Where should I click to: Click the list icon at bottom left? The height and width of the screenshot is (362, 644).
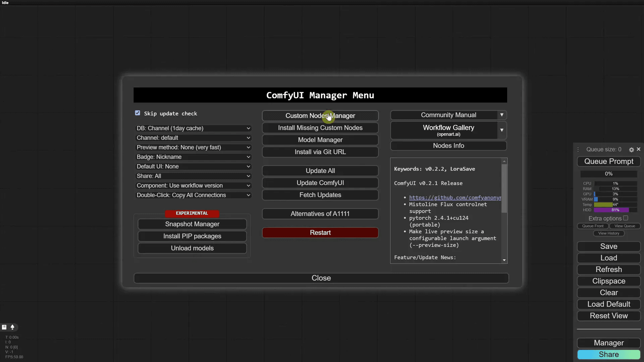click(x=4, y=327)
